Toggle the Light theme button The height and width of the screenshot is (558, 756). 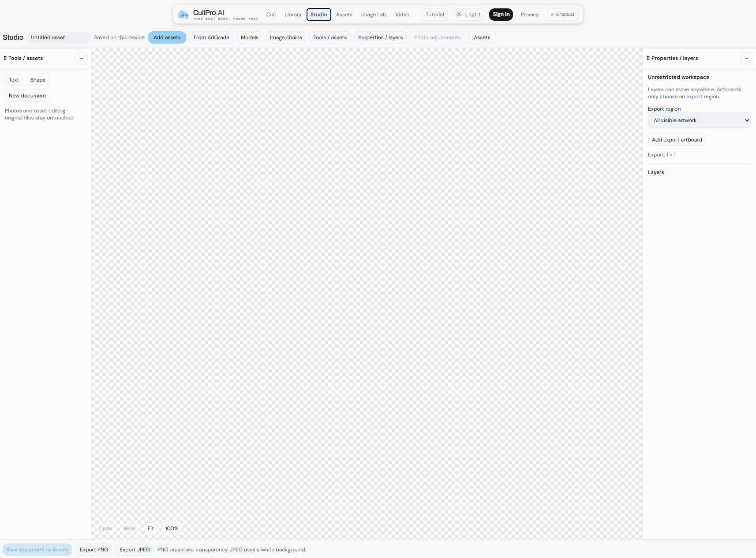click(468, 15)
